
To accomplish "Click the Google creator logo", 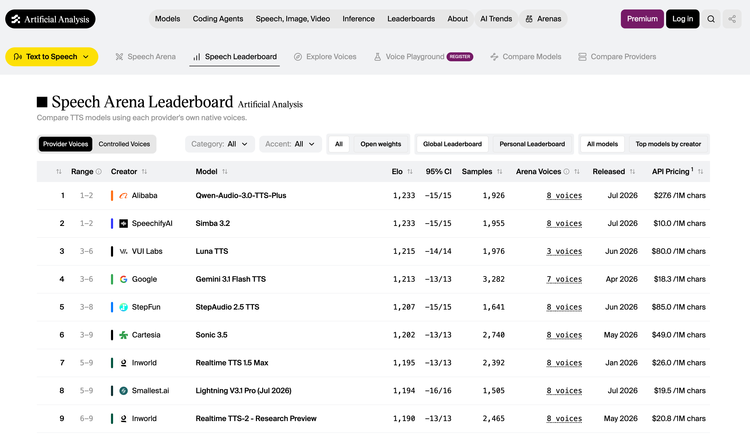I will [x=123, y=279].
